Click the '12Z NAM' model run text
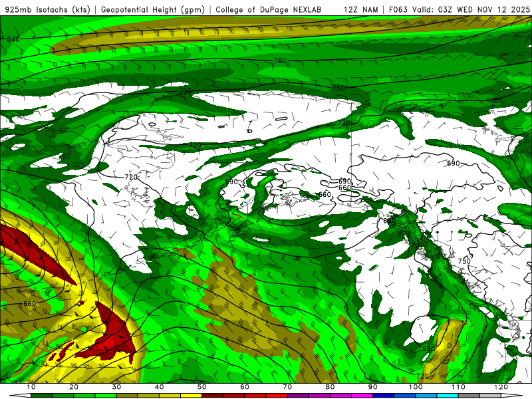 [360, 9]
